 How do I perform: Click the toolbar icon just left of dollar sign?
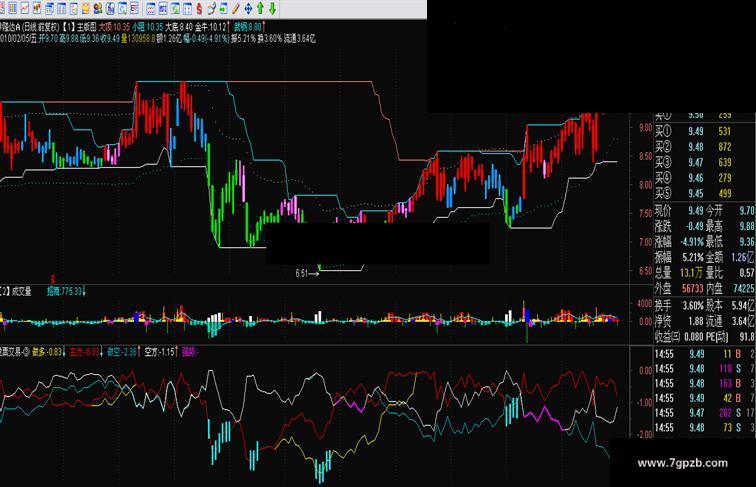(x=188, y=8)
